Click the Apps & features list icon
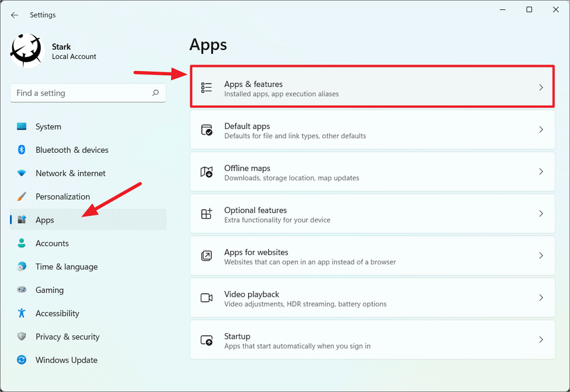 (207, 87)
